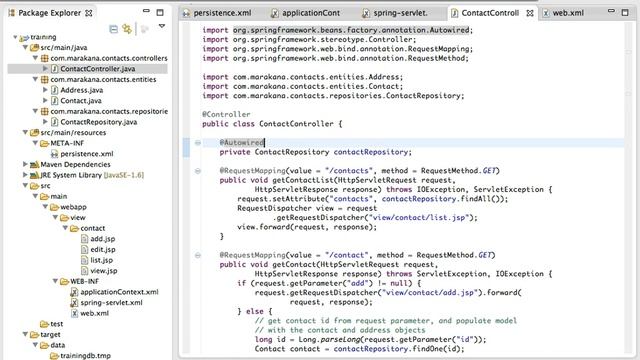Click the contact folder icon

tap(74, 228)
